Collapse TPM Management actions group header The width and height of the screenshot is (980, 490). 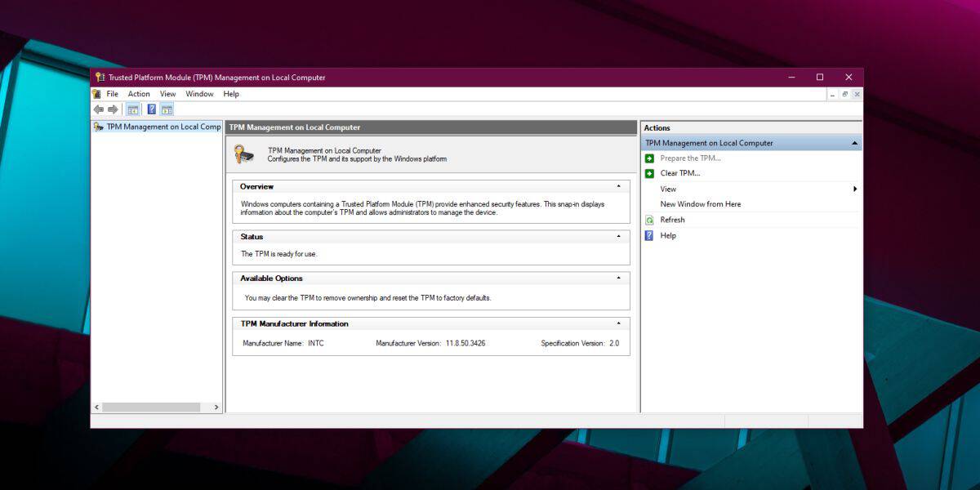pyautogui.click(x=854, y=143)
